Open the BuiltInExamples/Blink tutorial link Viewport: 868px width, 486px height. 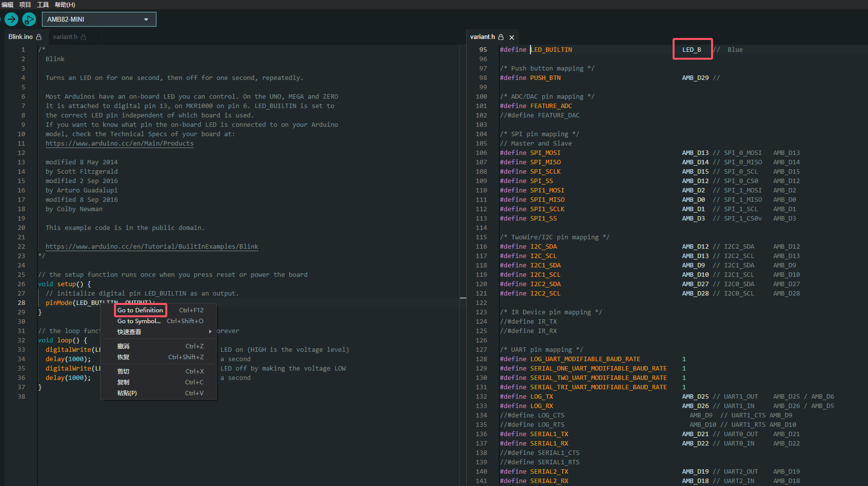click(152, 247)
